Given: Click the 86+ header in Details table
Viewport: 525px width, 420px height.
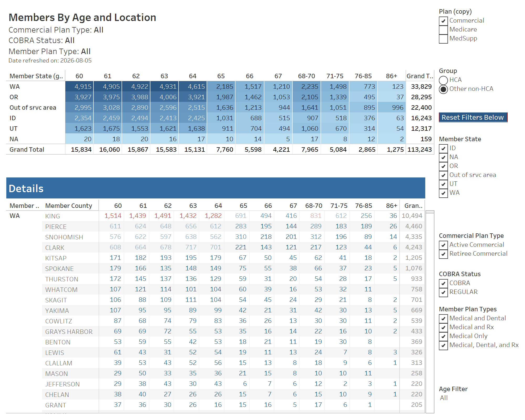Looking at the screenshot, I should point(392,206).
